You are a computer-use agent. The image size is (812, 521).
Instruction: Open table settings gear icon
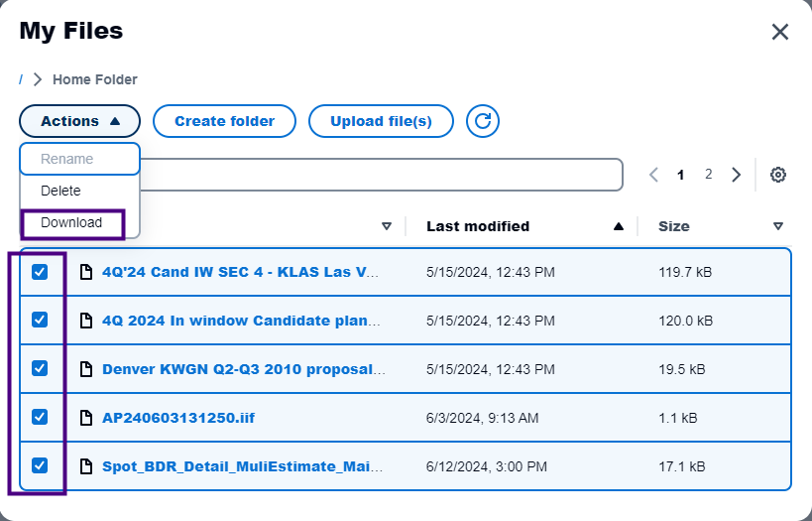tap(778, 175)
